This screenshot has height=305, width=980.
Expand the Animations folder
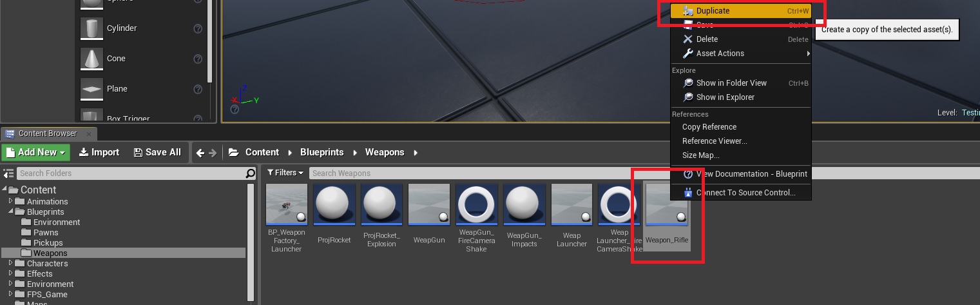(11, 201)
